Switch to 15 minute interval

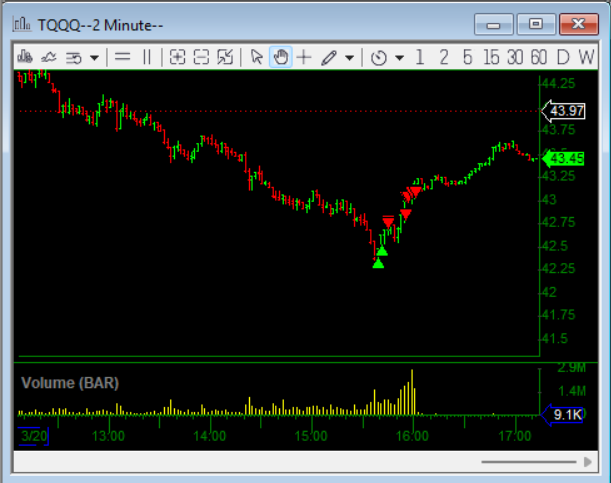(x=491, y=57)
